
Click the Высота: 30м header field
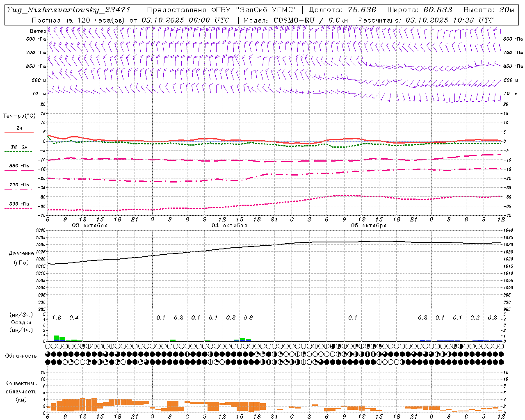[488, 10]
